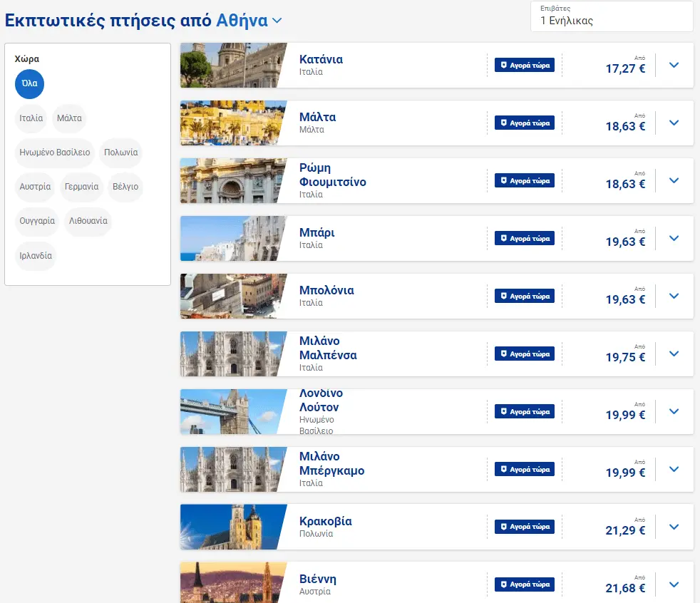Click the Μιλάνο Μαλπένσα cathedral thumbnail
This screenshot has height=603, width=700.
pyautogui.click(x=234, y=354)
